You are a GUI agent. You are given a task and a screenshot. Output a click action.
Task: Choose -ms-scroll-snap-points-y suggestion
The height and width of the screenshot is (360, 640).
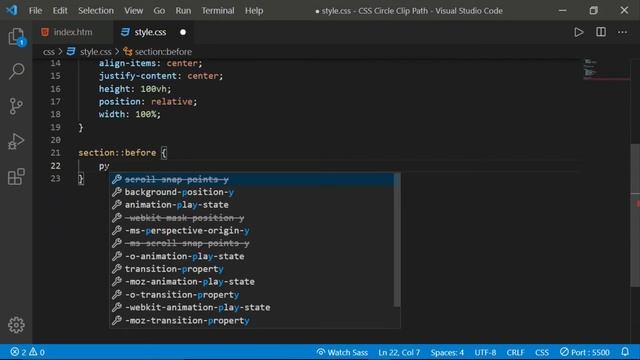251,243
